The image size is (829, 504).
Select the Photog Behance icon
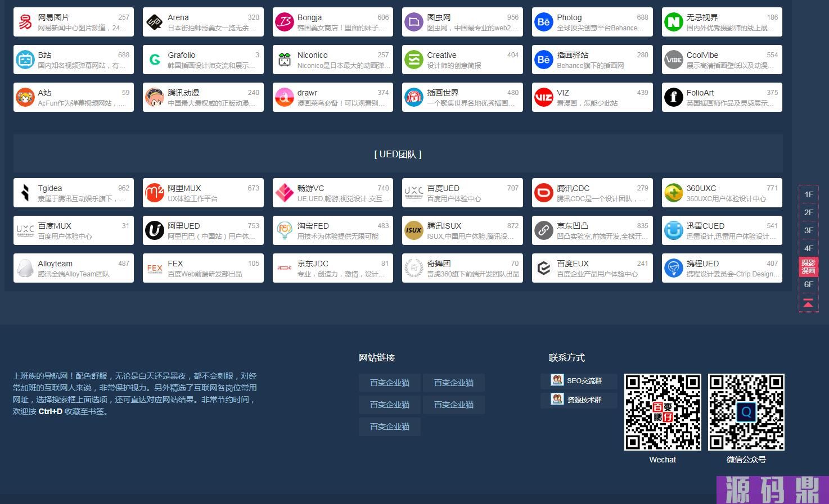[544, 22]
